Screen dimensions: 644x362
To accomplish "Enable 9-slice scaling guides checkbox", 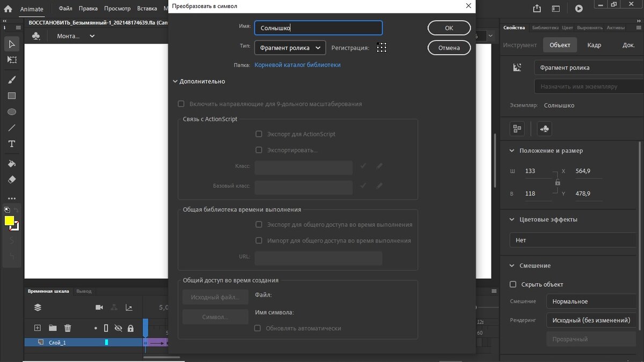I will pyautogui.click(x=181, y=104).
